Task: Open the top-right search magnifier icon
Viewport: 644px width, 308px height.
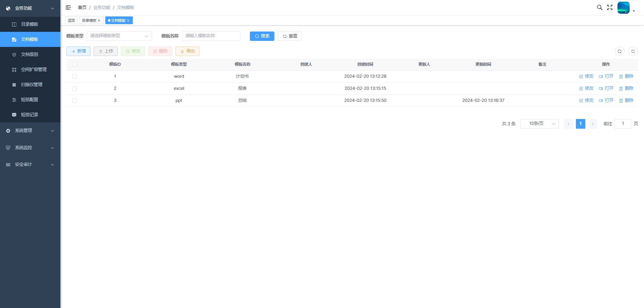Action: point(600,7)
